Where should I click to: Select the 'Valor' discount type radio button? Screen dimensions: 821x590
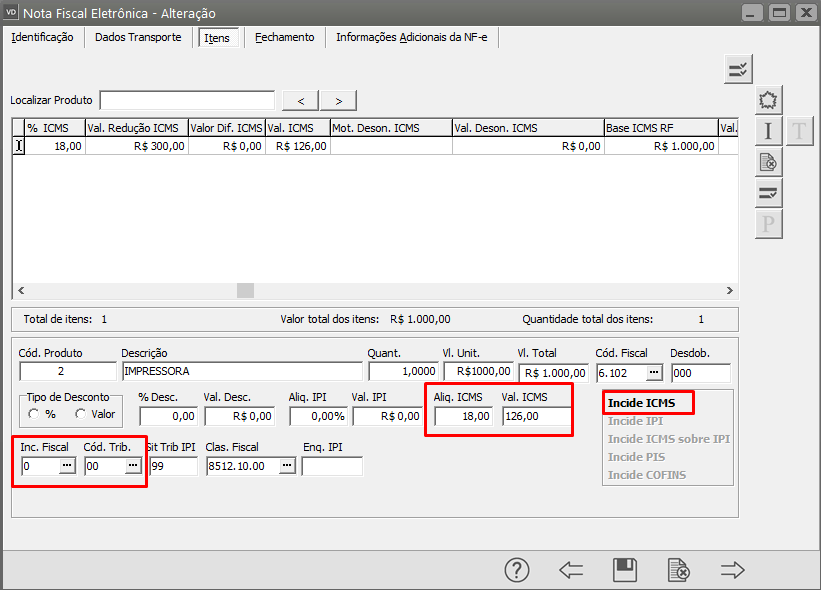[81, 414]
